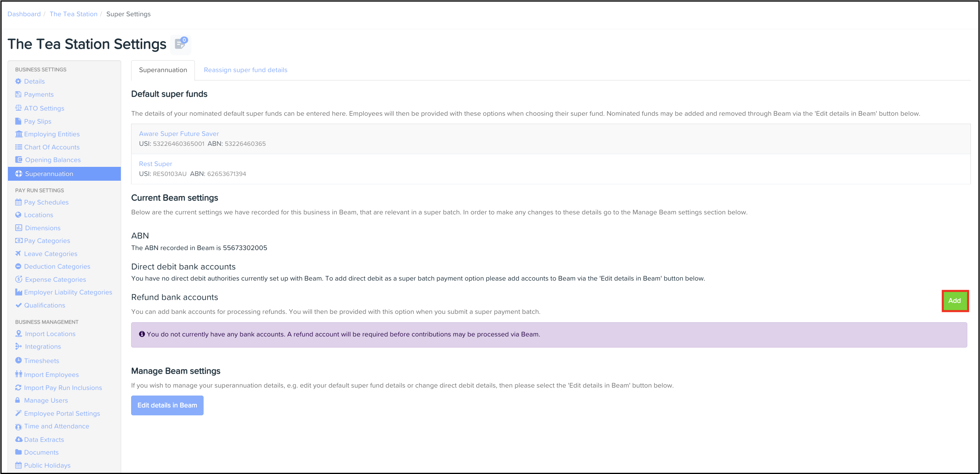
Task: Select the Superannuation tab
Action: 163,70
